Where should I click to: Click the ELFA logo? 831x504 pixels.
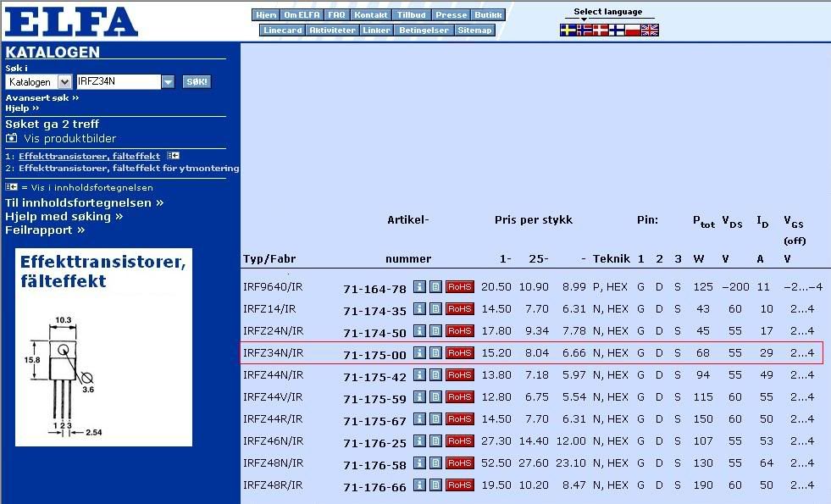(71, 22)
